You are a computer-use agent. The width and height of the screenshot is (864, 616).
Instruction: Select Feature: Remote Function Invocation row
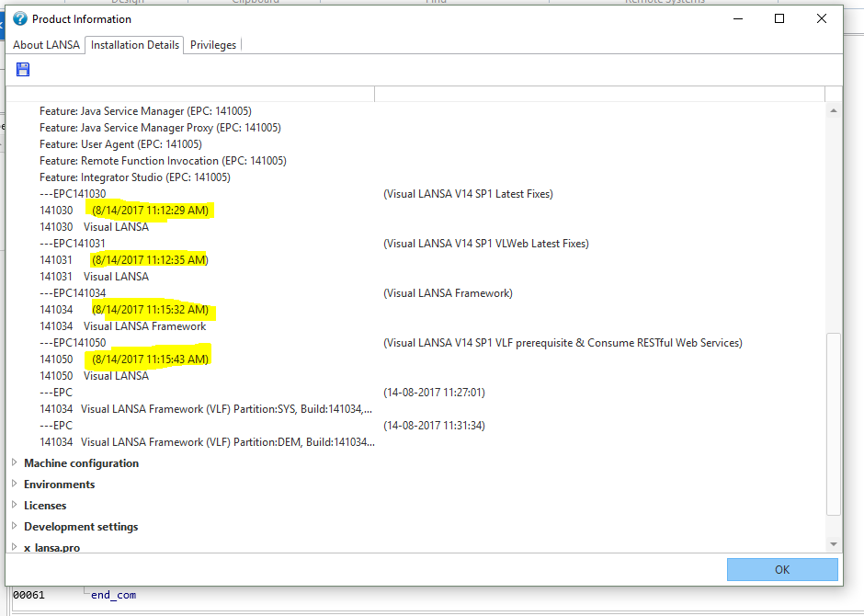tap(163, 161)
